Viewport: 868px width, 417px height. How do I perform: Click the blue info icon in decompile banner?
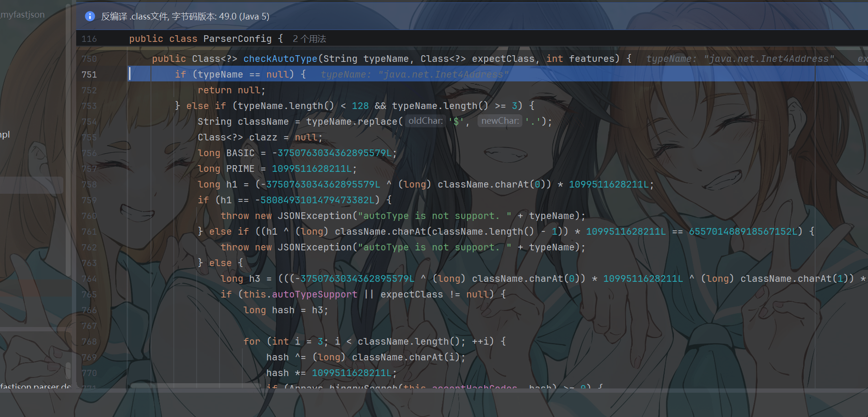point(90,16)
